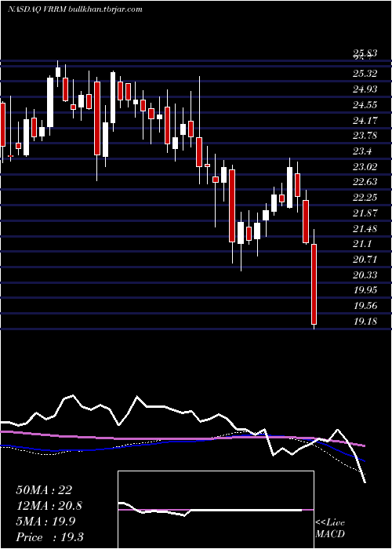Click the 24.17 price axis label
This screenshot has height=549, width=392.
pos(365,121)
